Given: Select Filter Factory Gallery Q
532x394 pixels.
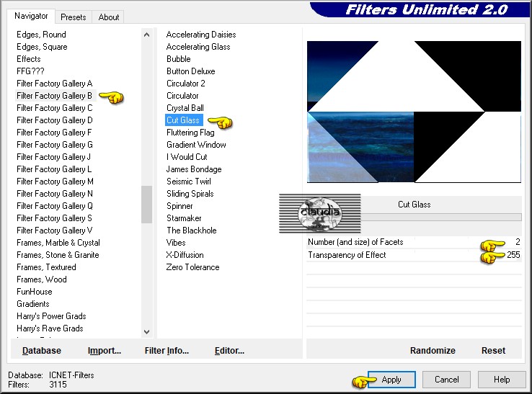Looking at the screenshot, I should (55, 206).
